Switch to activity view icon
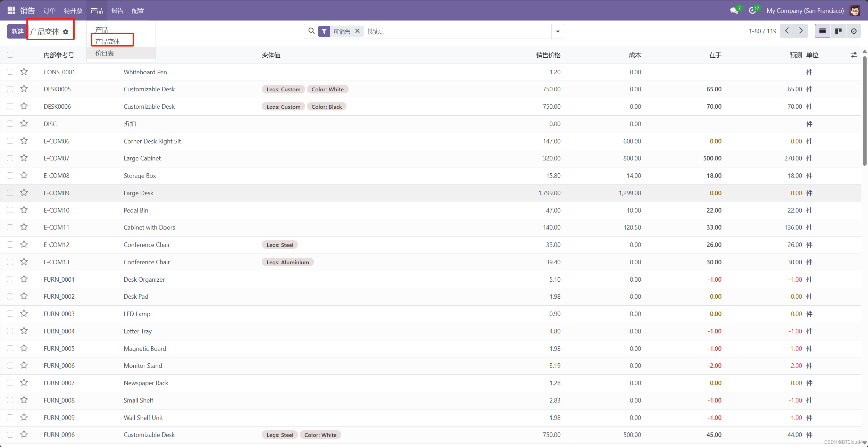Screen dimensions: 868x447 tap(854, 31)
